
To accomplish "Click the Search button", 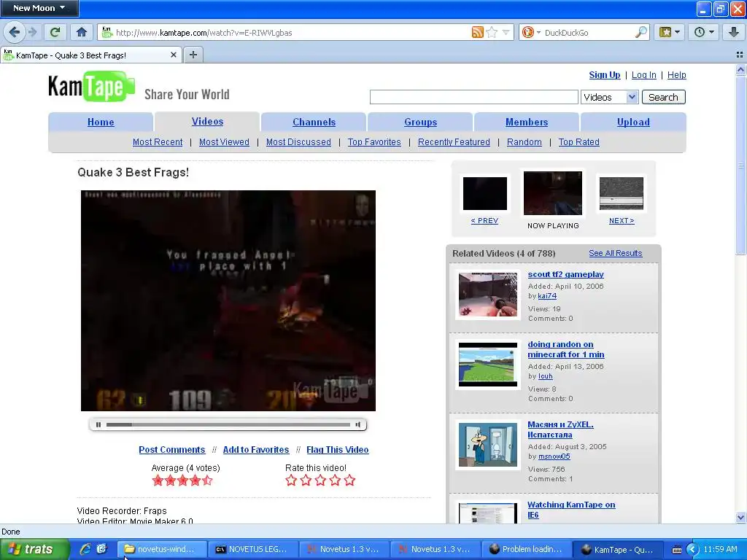I will point(663,97).
